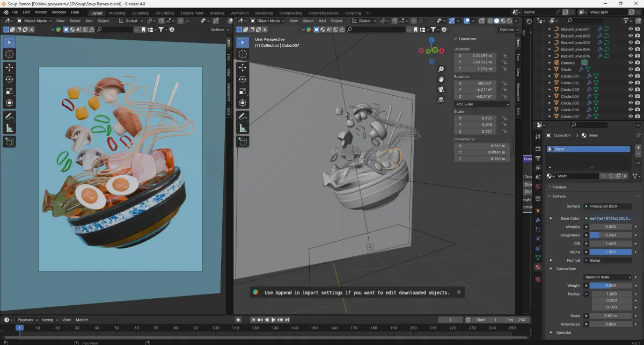Adjust the Subsurface Weight slider

(610, 285)
